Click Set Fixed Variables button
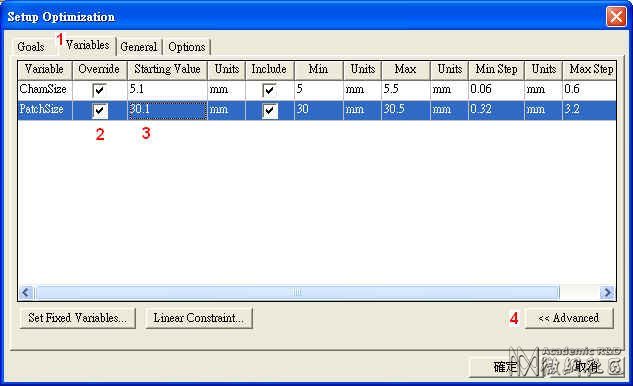This screenshot has width=633, height=386. (77, 318)
